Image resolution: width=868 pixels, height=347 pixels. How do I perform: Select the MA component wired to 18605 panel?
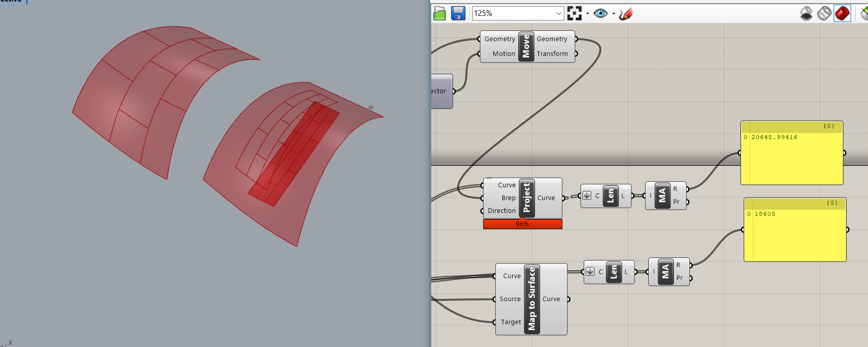click(x=665, y=272)
